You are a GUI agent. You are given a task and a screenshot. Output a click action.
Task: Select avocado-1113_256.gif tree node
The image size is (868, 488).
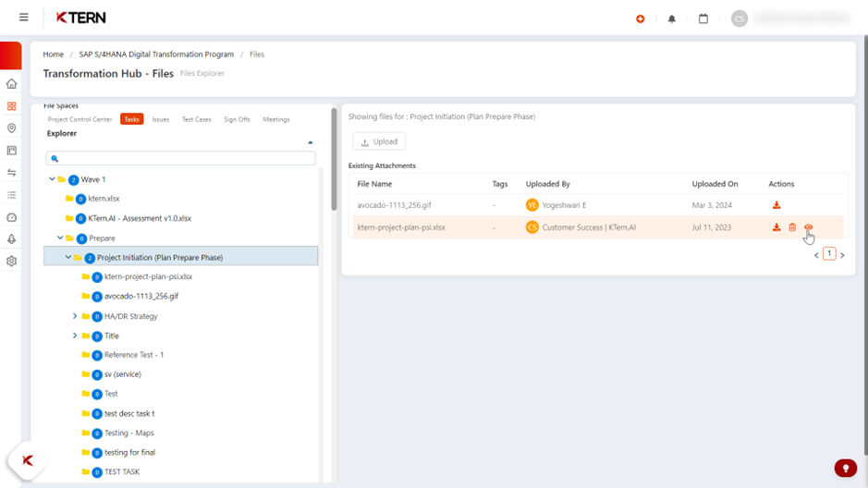tap(141, 296)
